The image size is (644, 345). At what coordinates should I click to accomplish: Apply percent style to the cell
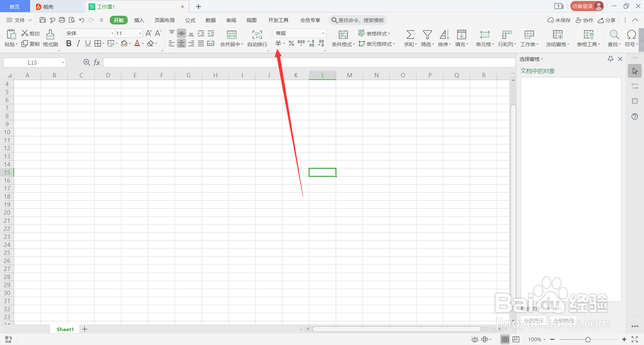coord(291,43)
